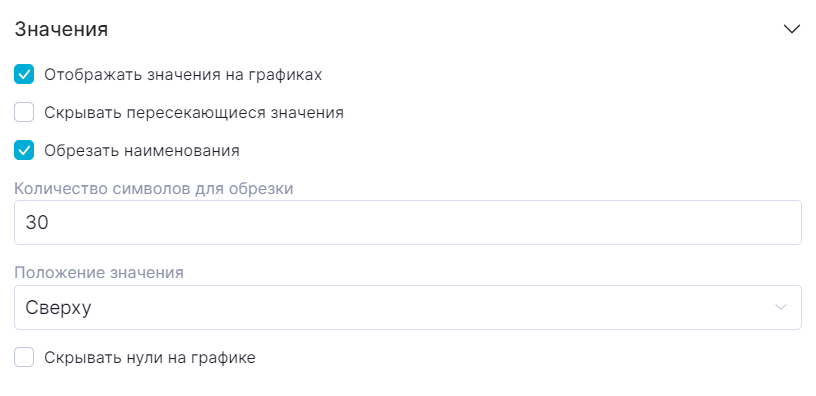Screen dimensions: 816x396
Task: Disable the Обрезать наименования checkbox
Action: (24, 150)
